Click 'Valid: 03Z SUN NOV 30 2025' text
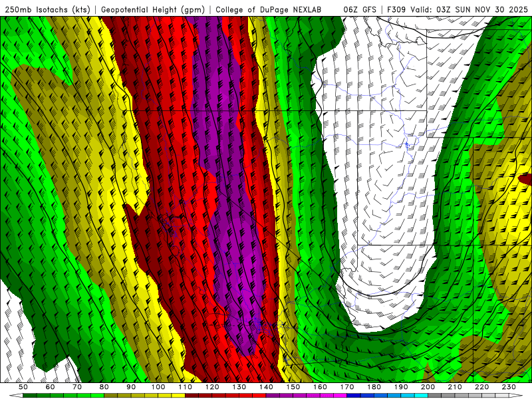Screen dimensions: 532x399 [x=469, y=10]
